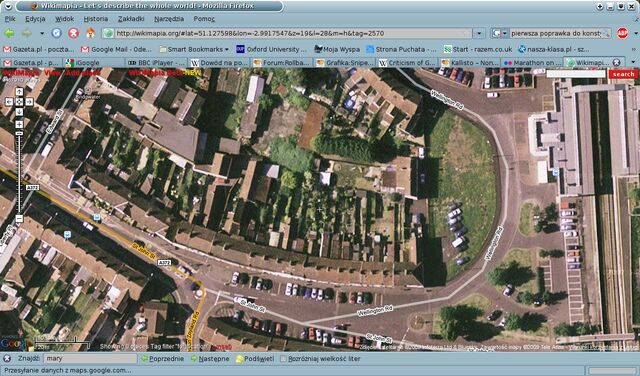Stop loading with the red X icon
This screenshot has height=376, width=640.
pos(73,33)
